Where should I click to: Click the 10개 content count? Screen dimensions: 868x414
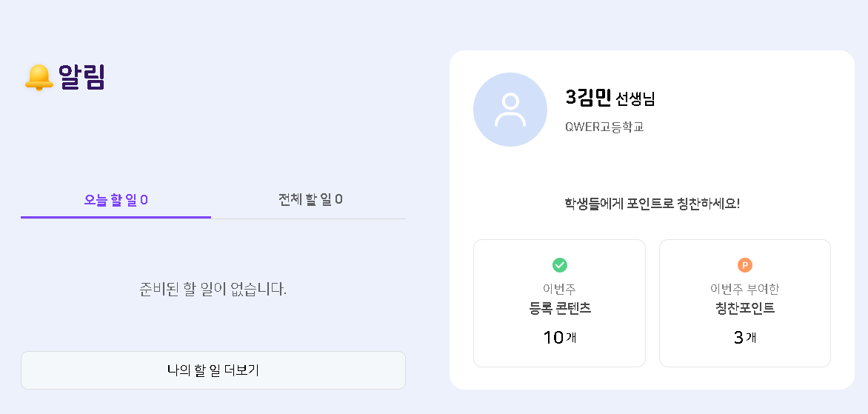559,338
